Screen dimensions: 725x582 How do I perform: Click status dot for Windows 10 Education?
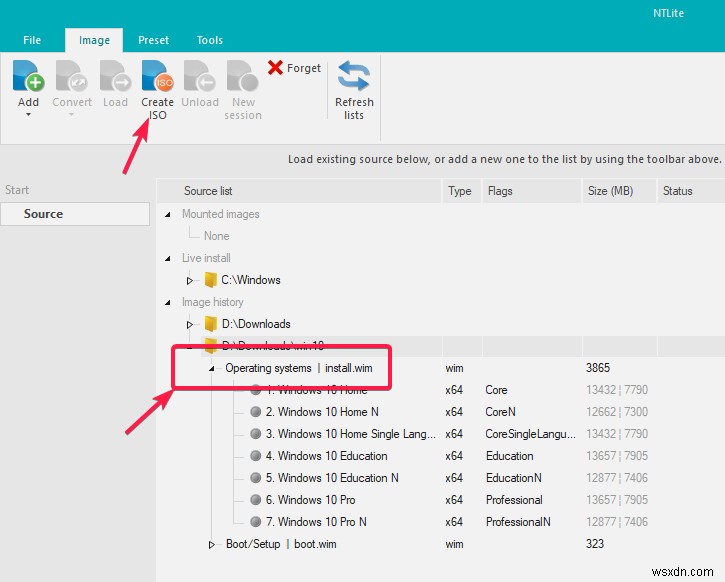(x=255, y=455)
